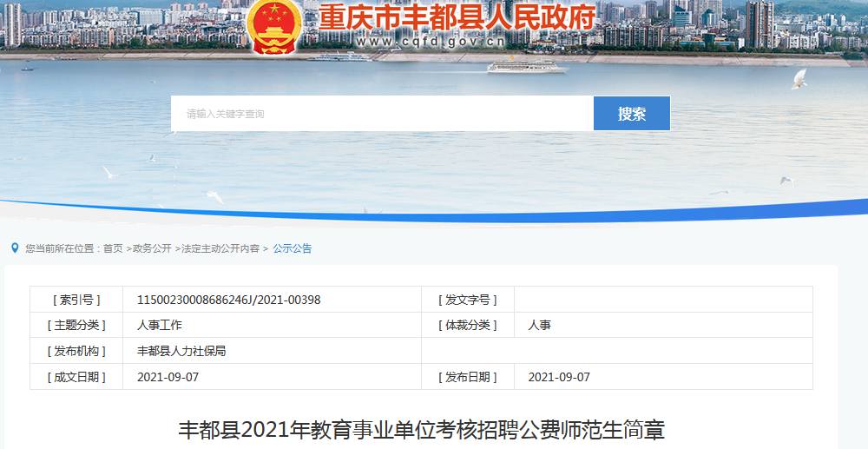
Task: Click the article title 丰都县2021年教育事业单位考核招聘公费师范生简章
Action: tap(421, 430)
